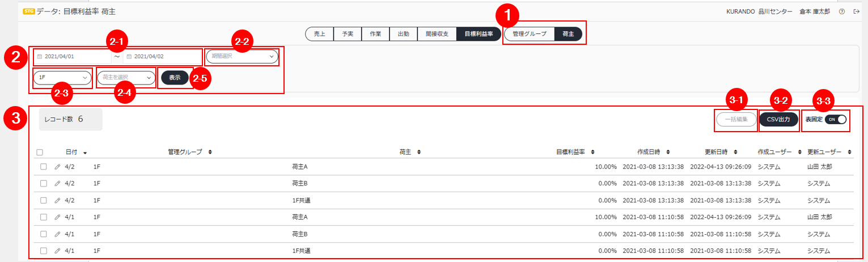
Task: Check the box for 4/1 荷主B row
Action: point(43,234)
